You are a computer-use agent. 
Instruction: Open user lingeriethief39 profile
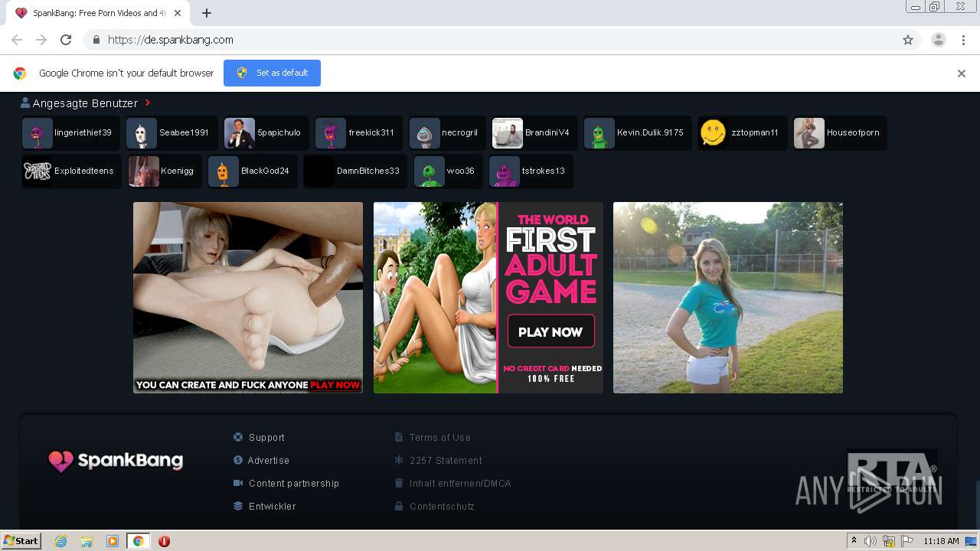pyautogui.click(x=70, y=132)
